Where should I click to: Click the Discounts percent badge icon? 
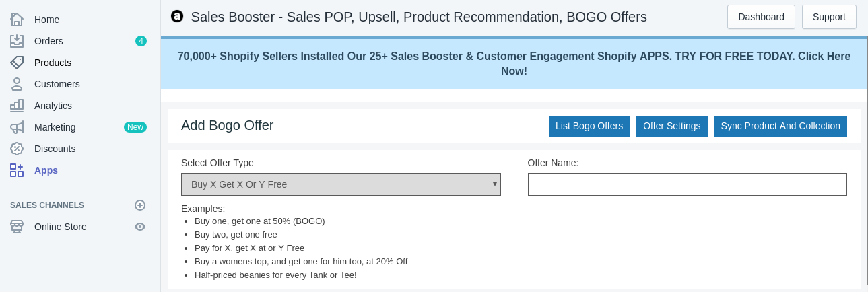[x=17, y=149]
